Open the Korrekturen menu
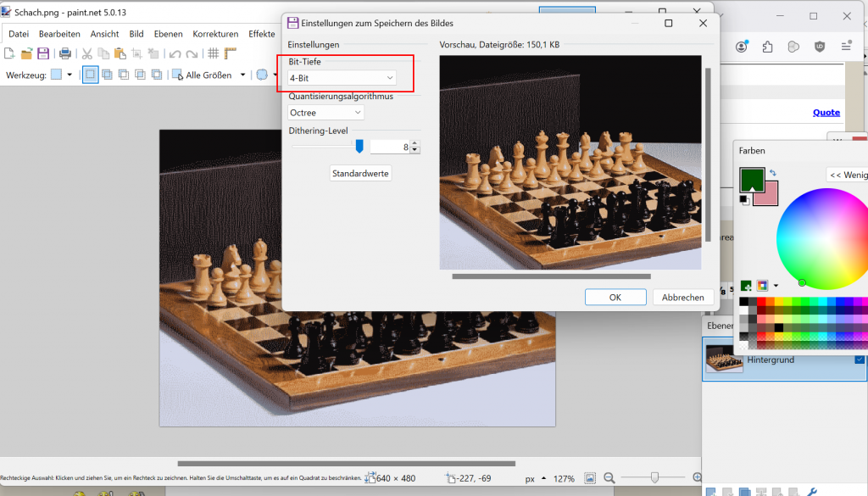The width and height of the screenshot is (868, 496). tap(215, 34)
